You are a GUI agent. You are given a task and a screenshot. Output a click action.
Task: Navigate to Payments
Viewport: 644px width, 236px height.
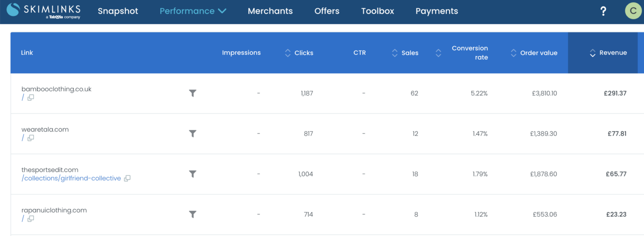click(x=436, y=11)
